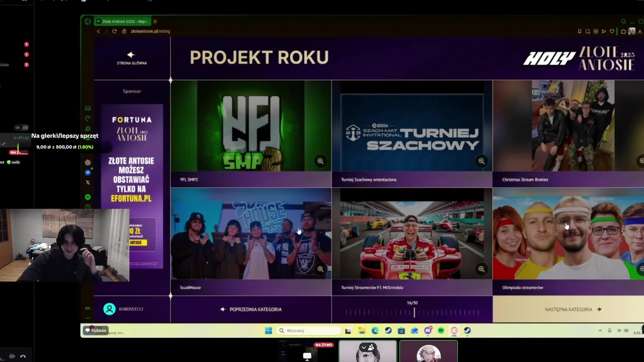Select the ScadiHouse thumbnail

251,234
